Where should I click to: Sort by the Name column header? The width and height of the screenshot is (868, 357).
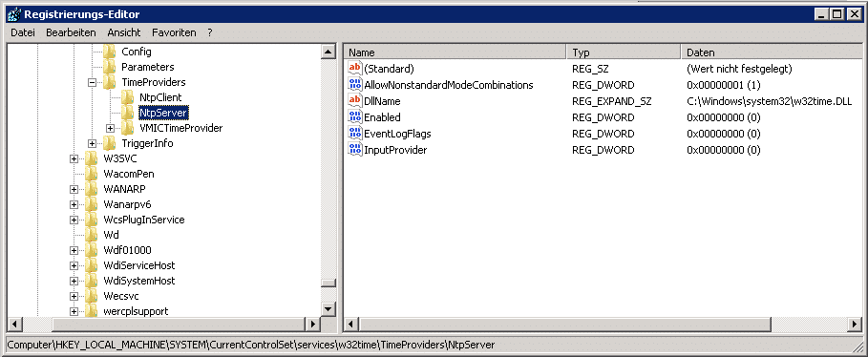click(455, 52)
